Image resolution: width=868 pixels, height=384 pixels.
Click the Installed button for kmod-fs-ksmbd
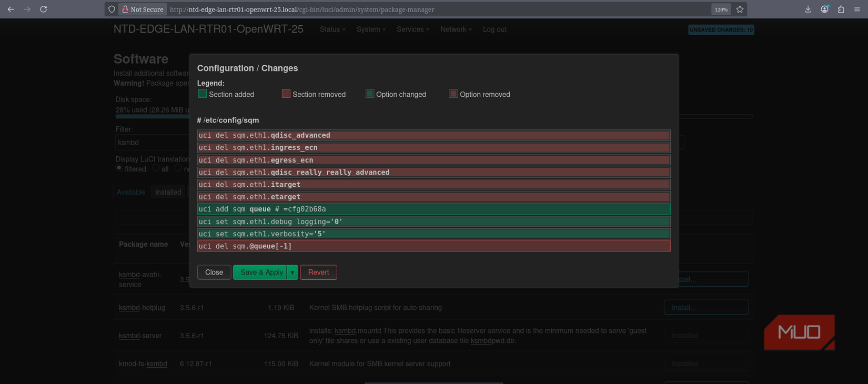click(x=706, y=363)
